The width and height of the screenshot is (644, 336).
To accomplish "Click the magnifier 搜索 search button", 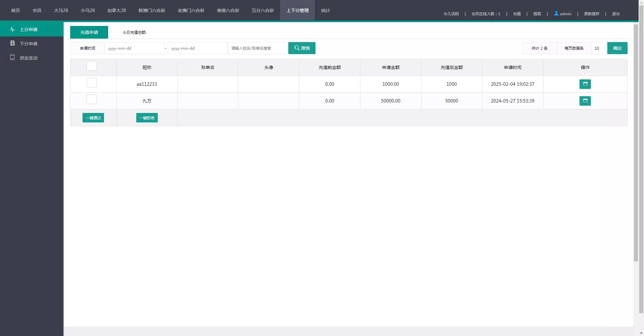I will [x=302, y=48].
